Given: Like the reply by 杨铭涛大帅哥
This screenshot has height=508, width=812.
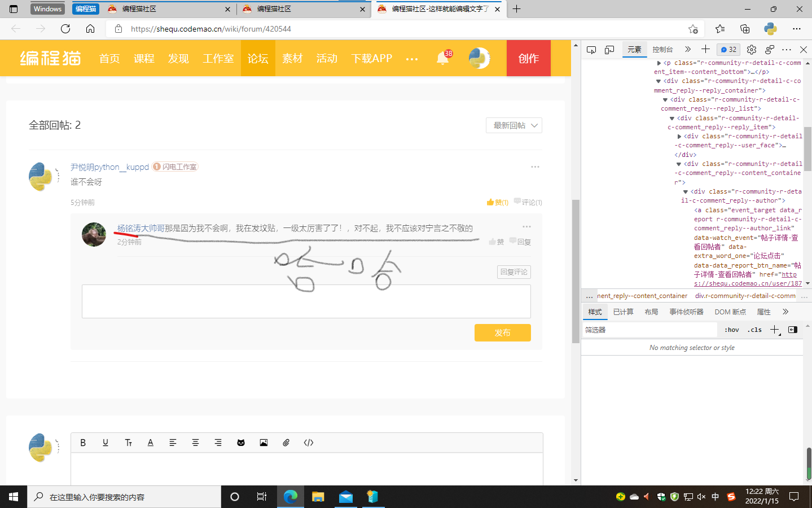Looking at the screenshot, I should pyautogui.click(x=497, y=242).
